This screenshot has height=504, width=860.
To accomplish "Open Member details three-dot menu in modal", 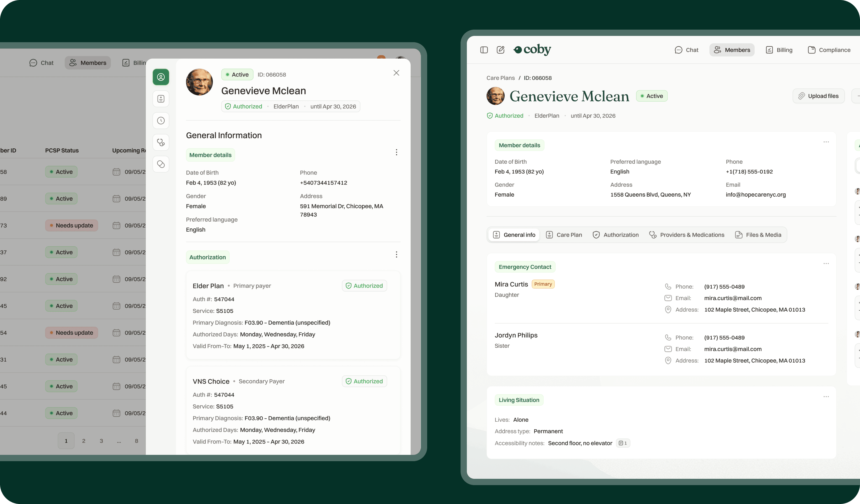I will tap(396, 152).
